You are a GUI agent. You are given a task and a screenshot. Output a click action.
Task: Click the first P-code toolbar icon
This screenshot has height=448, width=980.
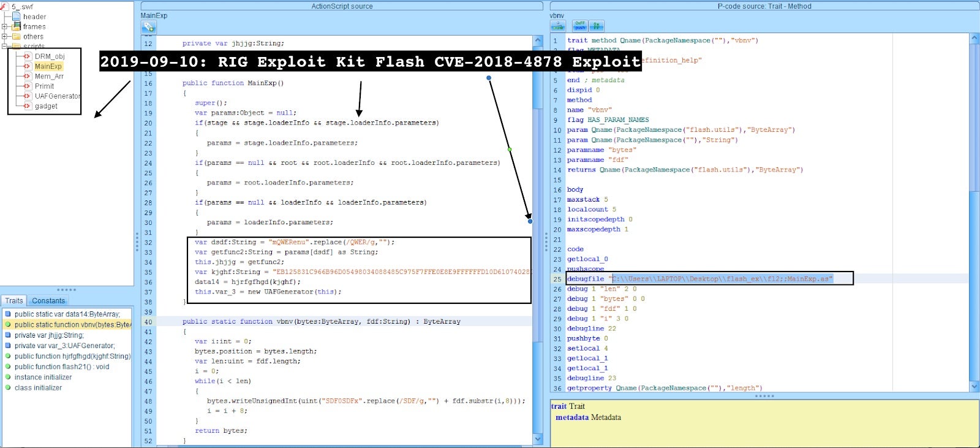558,26
